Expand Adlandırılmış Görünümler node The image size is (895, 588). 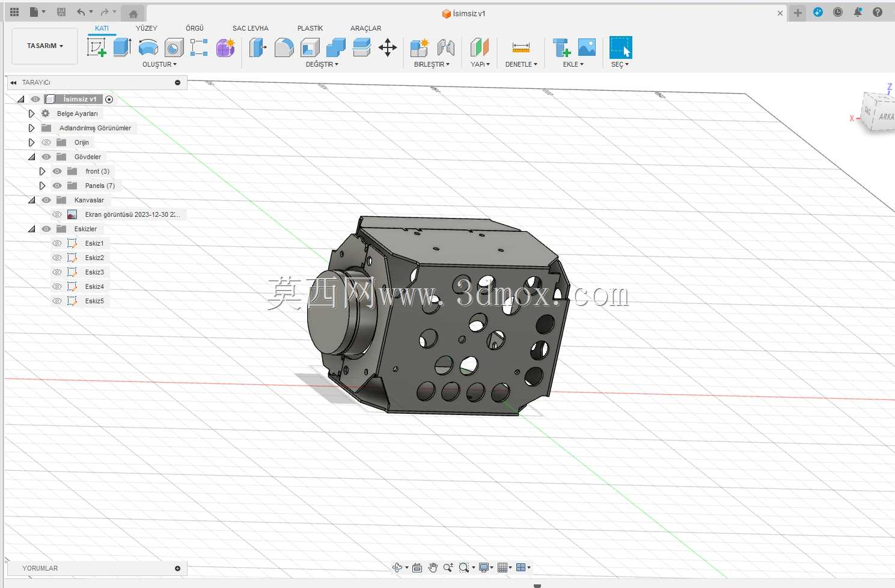pos(31,128)
